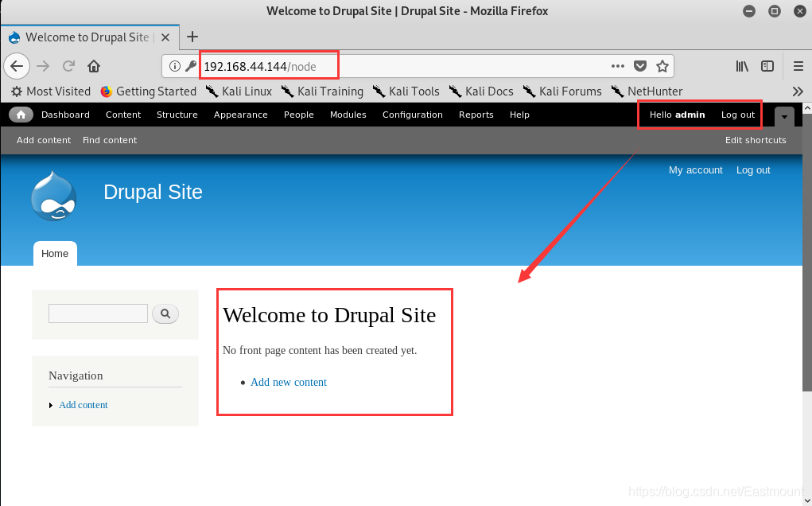
Task: Open the Reports admin menu
Action: point(476,115)
